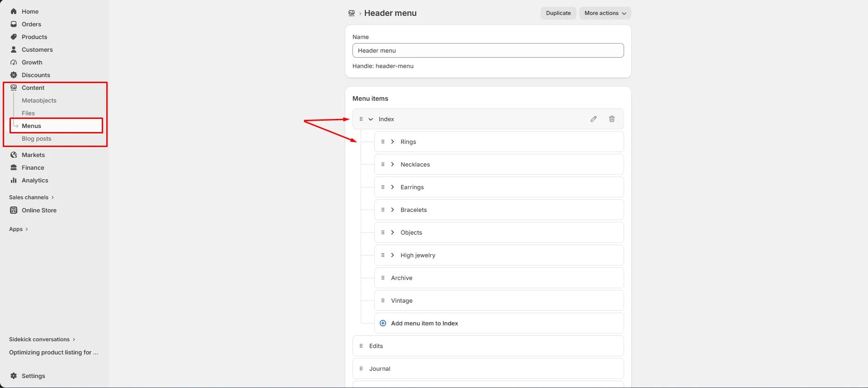Screen dimensions: 868x388
Task: Click the Growth gauge icon
Action: pyautogui.click(x=14, y=62)
